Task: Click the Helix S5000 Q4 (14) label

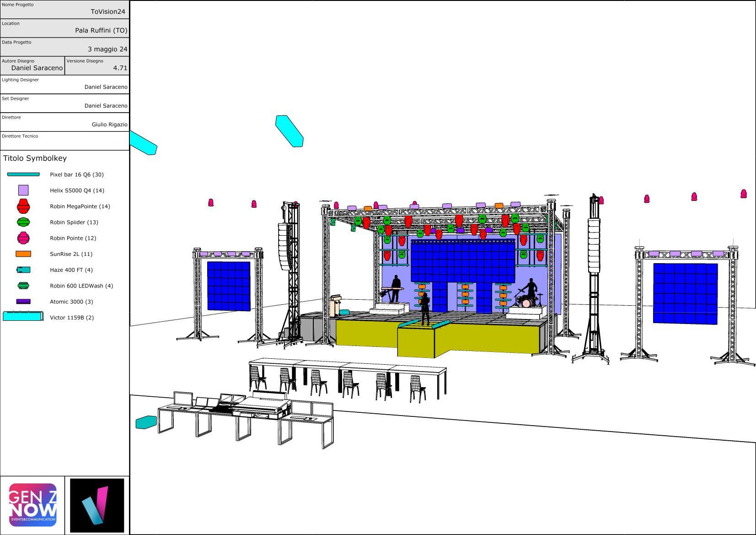Action: point(77,191)
